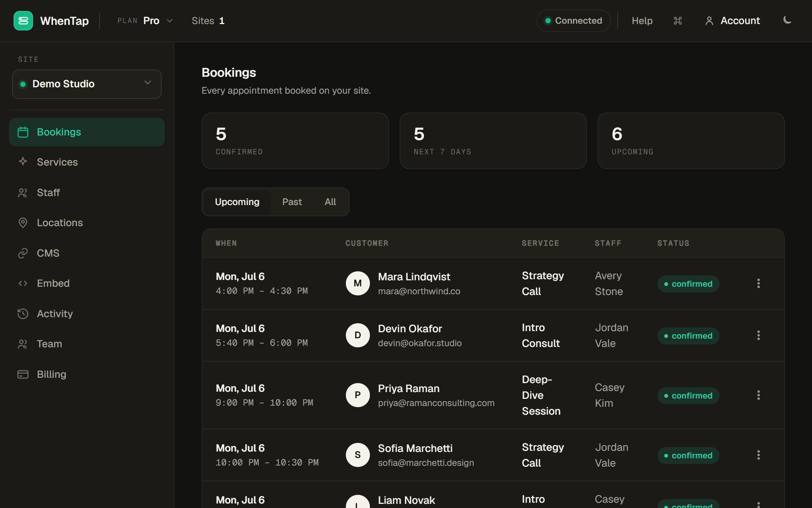Click the Services sparkle icon
Image resolution: width=812 pixels, height=508 pixels.
click(23, 162)
